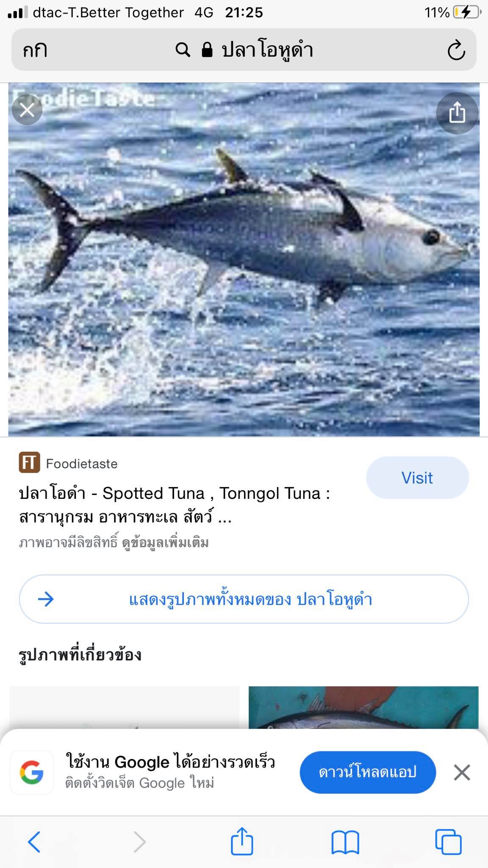
Task: Tap the large jumping tuna photo
Action: coord(244,259)
